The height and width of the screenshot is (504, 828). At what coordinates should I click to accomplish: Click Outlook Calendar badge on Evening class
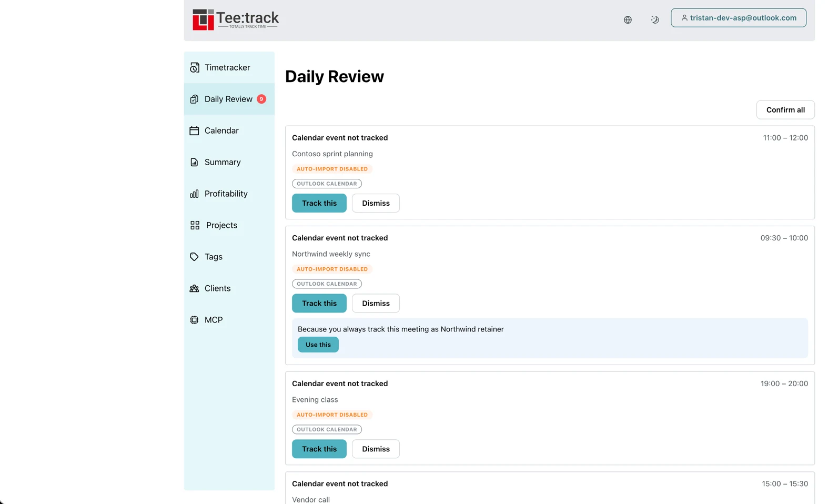pyautogui.click(x=327, y=429)
